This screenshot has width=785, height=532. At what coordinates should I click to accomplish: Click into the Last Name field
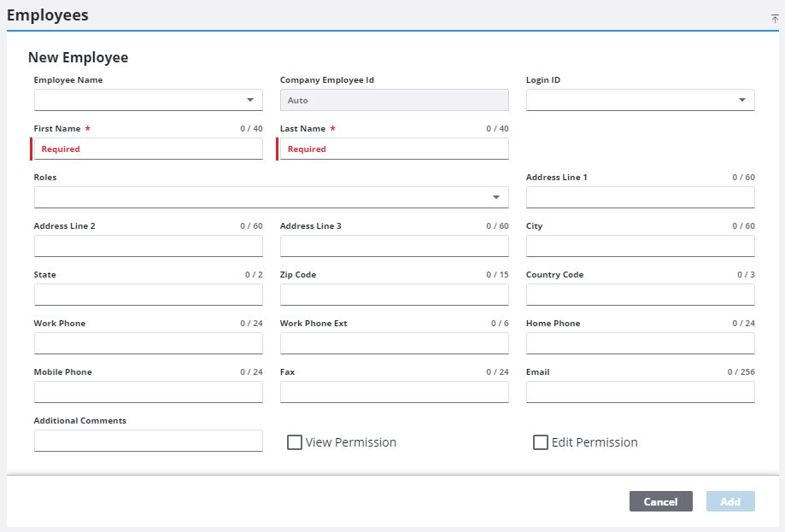coord(394,149)
